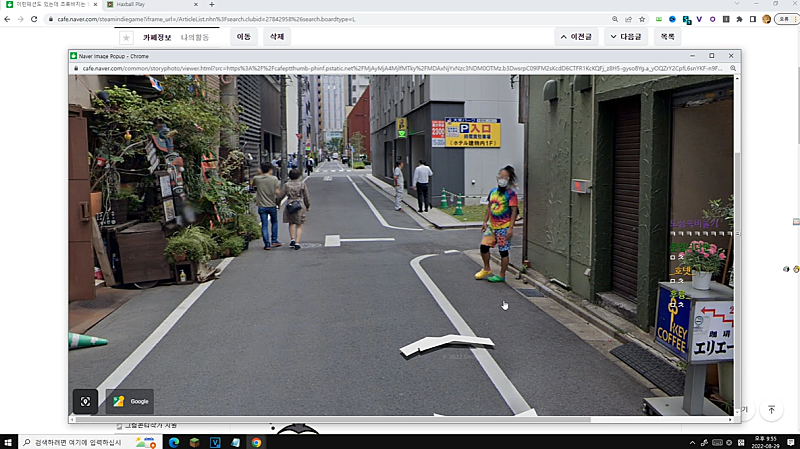The width and height of the screenshot is (800, 449).
Task: Go to previous post with 이전글
Action: tap(576, 37)
